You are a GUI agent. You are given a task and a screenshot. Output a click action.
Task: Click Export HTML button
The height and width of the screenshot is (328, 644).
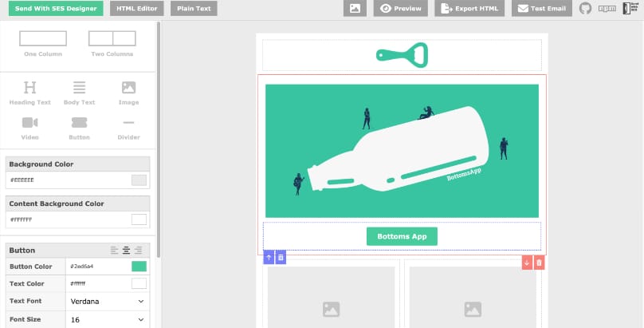469,9
